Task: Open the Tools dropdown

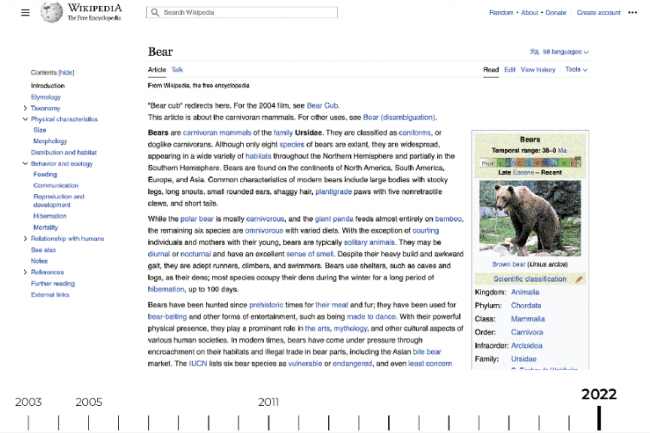Action: coord(576,70)
